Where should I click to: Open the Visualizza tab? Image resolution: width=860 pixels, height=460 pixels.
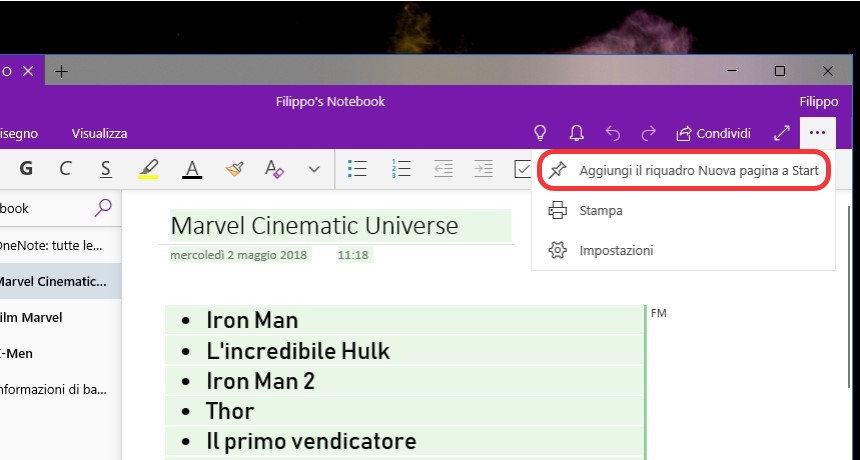(99, 134)
